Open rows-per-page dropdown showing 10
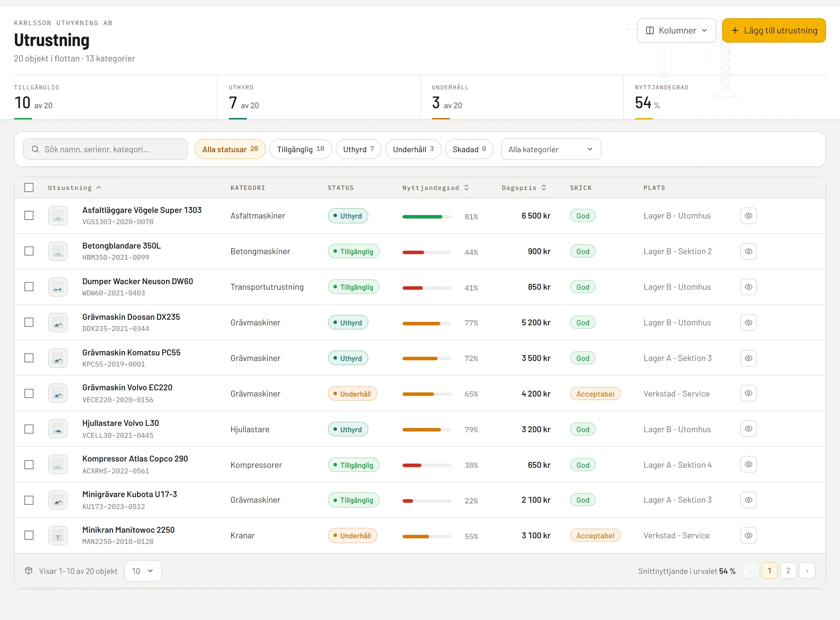 pos(143,571)
